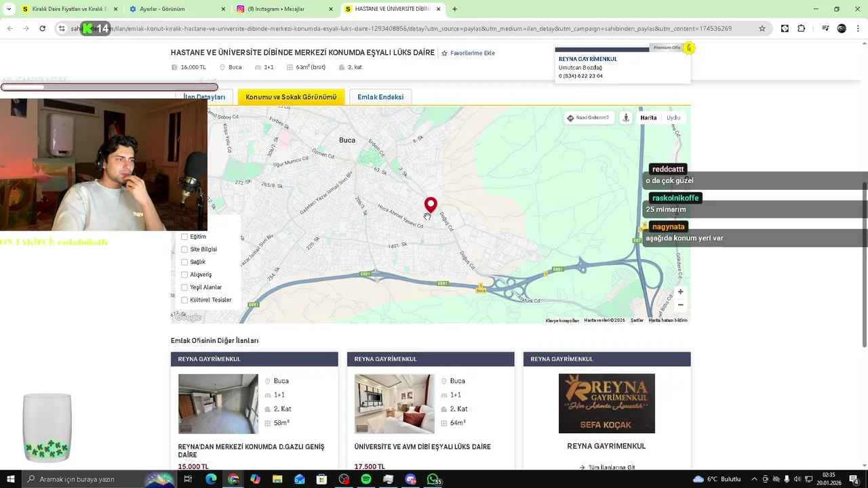Switch map to Harita view
Viewport: 868px width, 488px height.
click(648, 118)
